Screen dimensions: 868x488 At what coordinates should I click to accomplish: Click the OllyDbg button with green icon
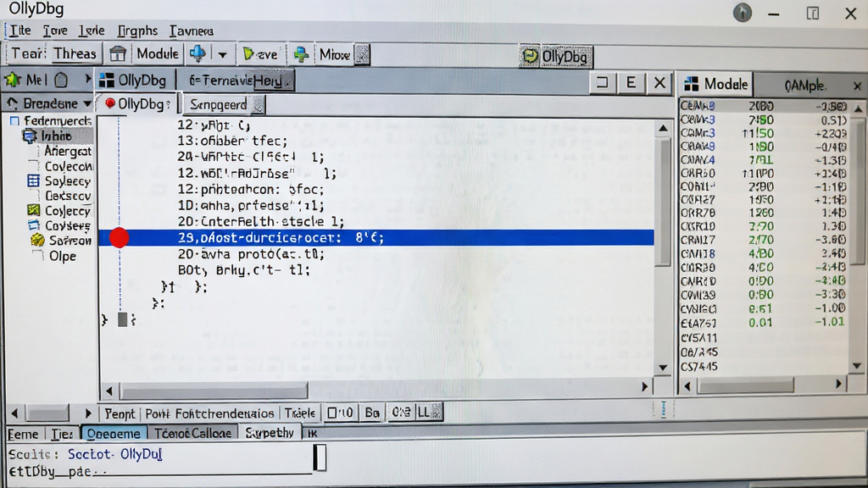[x=555, y=57]
